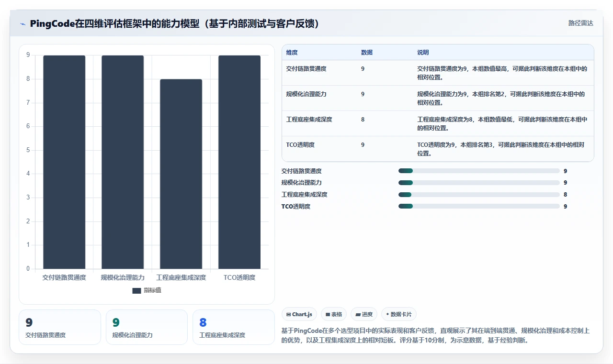Click the TCO透明度 label in the progress list
613x364 pixels.
tap(296, 206)
